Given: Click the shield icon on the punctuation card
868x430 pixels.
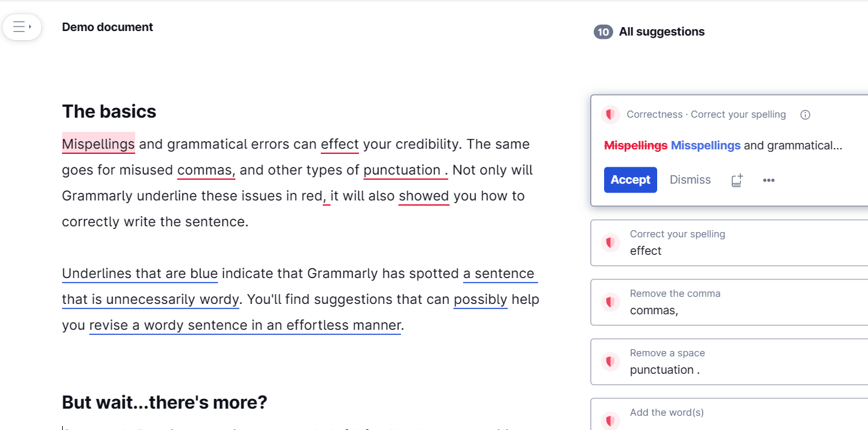Looking at the screenshot, I should pyautogui.click(x=610, y=361).
